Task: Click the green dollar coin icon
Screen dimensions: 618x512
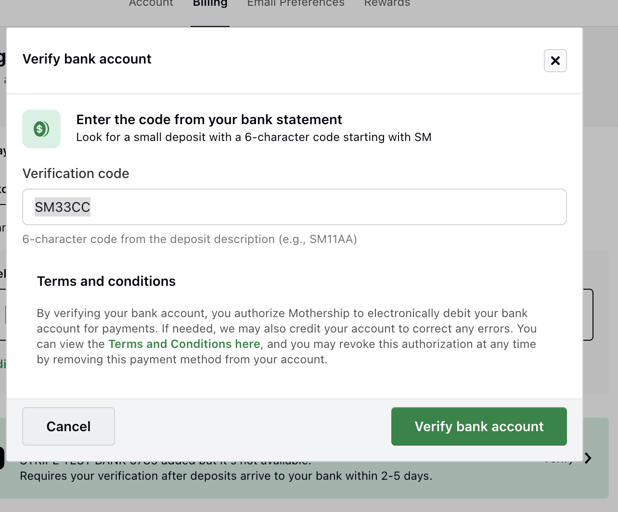Action: (x=41, y=129)
